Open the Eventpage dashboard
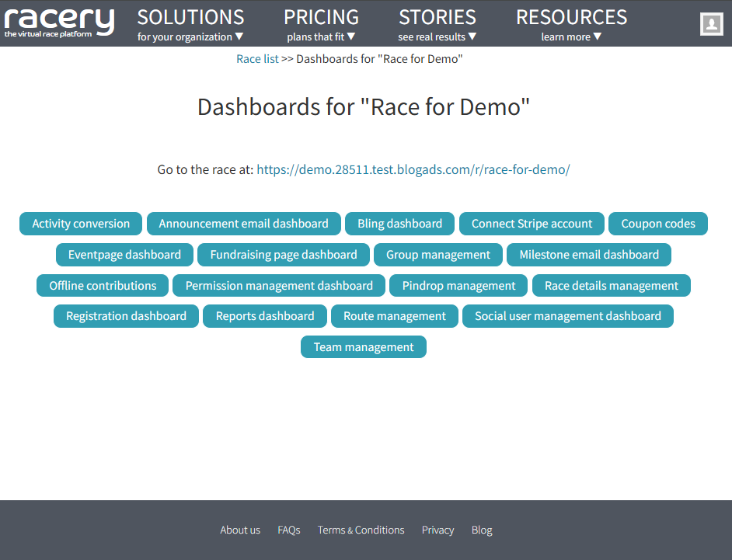Screen dimensions: 732x560 pos(124,254)
